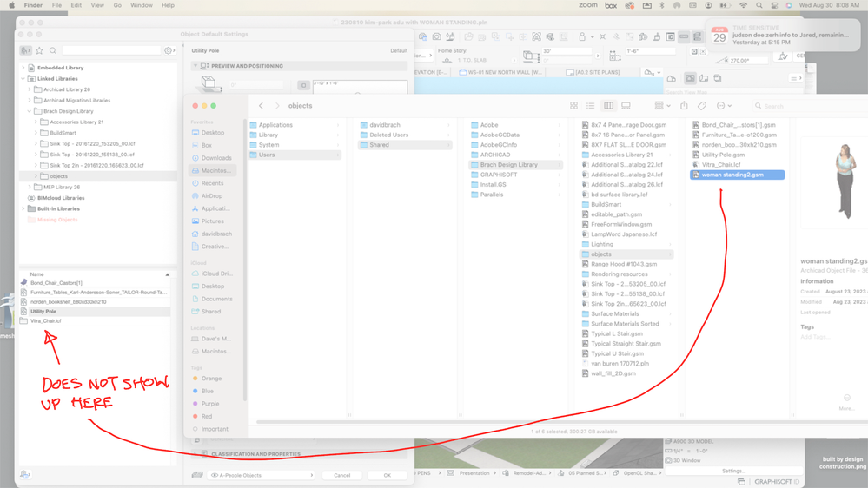Select Missing Objects in the tree
Image resolution: width=868 pixels, height=488 pixels.
(57, 220)
